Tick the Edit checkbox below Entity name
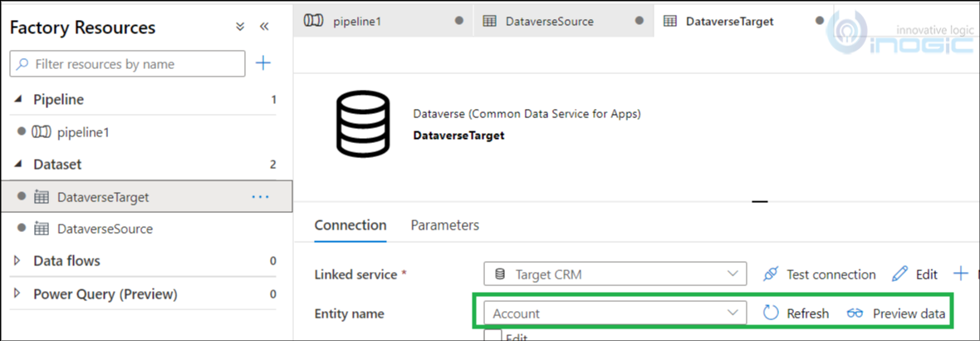Screen dimensions: 980x341 [x=493, y=336]
